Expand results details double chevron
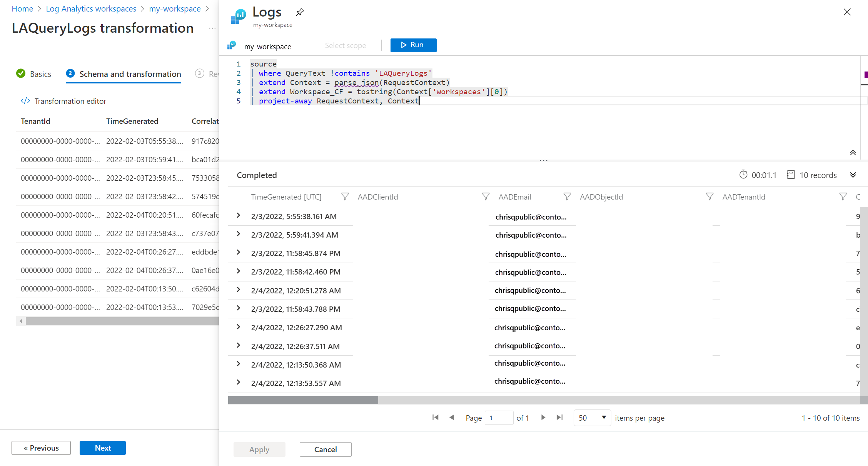 853,175
